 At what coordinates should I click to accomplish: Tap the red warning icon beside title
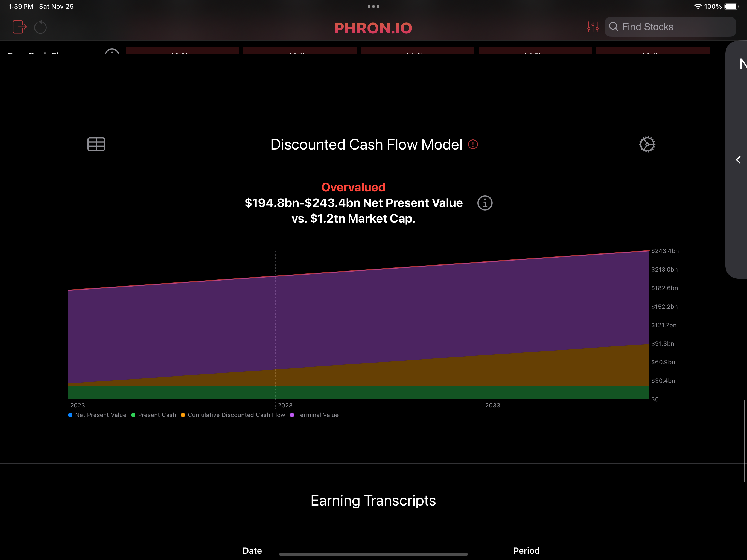pos(473,145)
